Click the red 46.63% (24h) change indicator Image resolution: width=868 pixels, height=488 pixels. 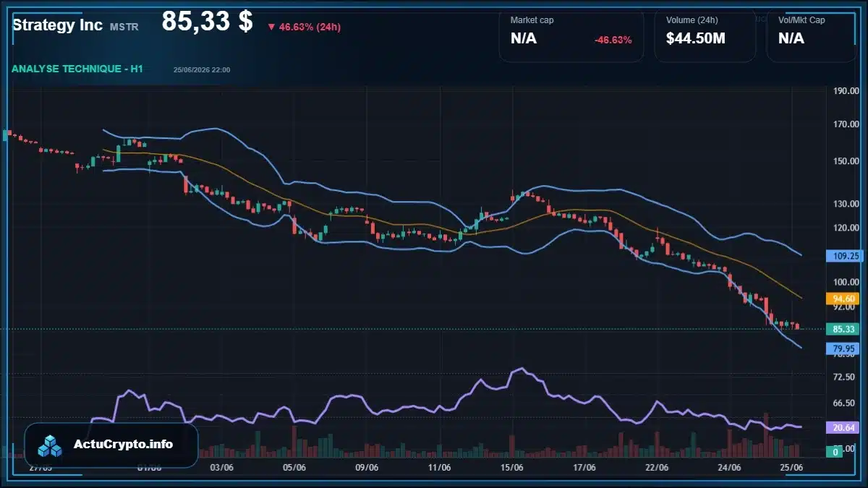304,27
